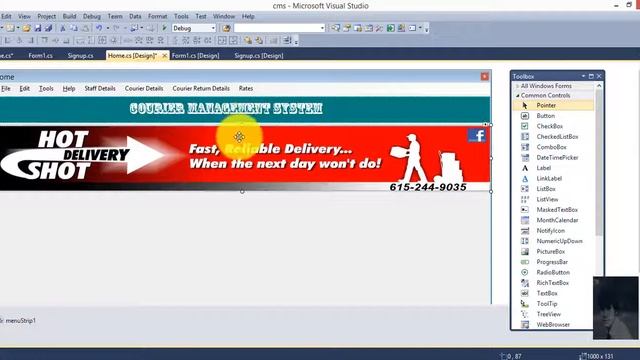Select the NumericUpDown control in Toolbox

(553, 241)
